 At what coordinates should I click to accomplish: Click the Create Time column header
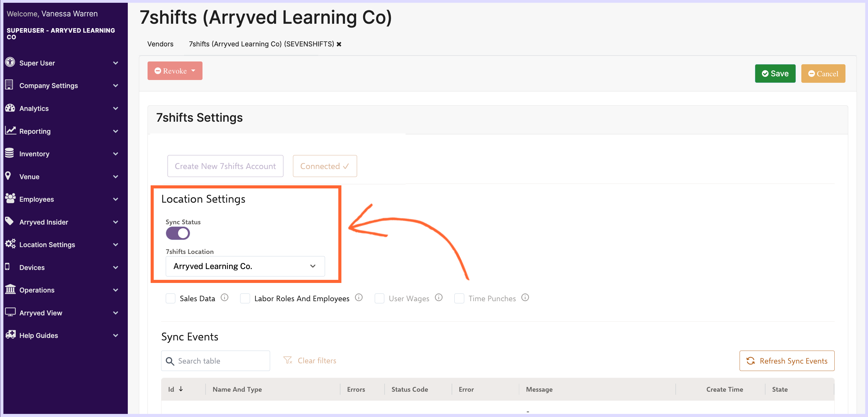(724, 390)
